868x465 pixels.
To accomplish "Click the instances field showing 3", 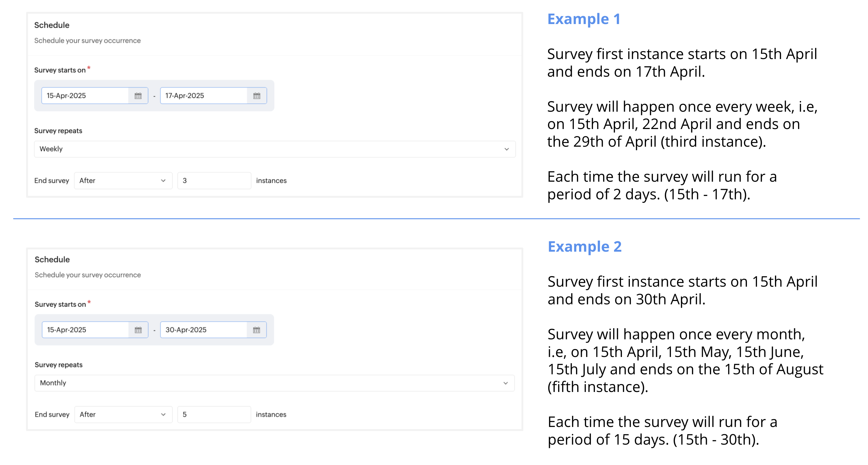I will pyautogui.click(x=214, y=181).
